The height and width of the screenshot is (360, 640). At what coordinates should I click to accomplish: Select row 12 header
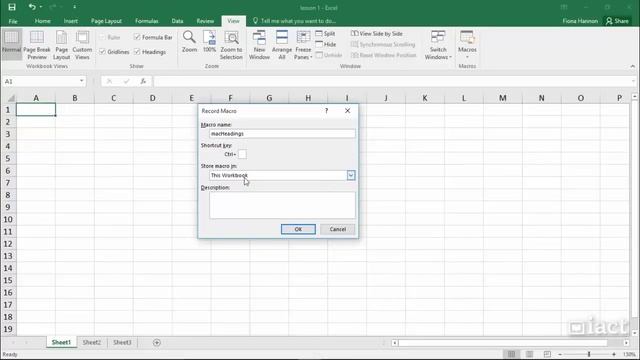point(8,244)
